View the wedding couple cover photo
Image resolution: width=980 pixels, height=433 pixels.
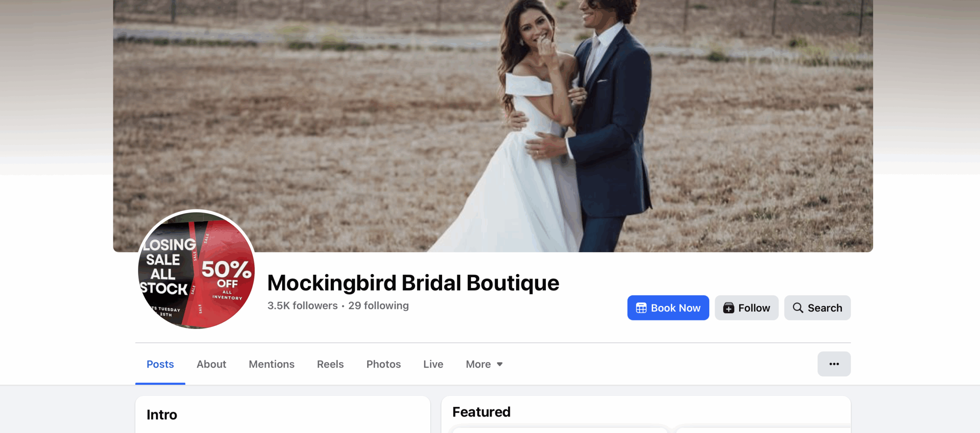493,126
